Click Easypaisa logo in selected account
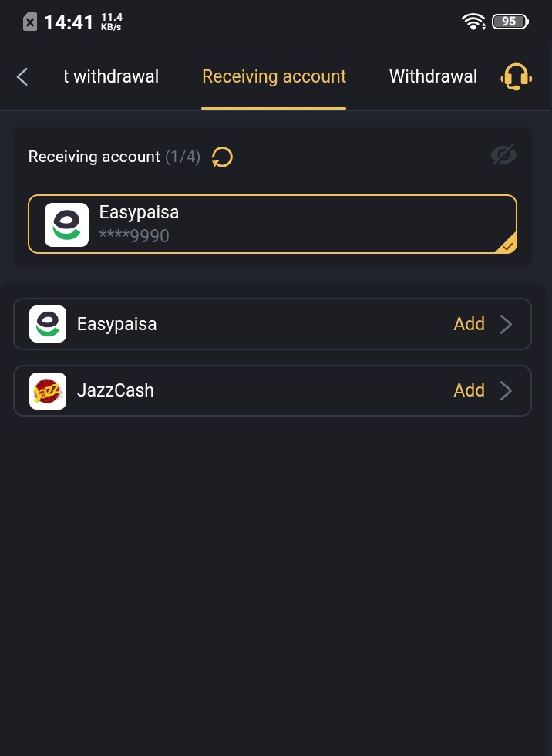This screenshot has width=552, height=756. (66, 224)
